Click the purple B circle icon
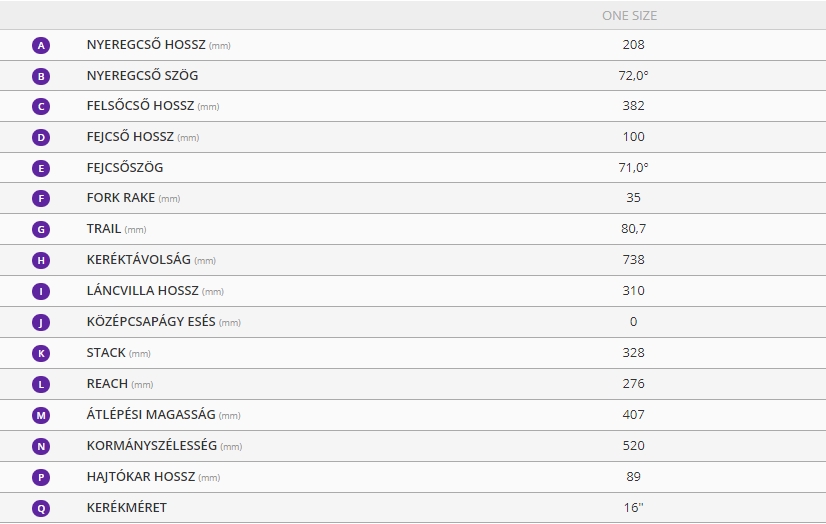826x524 pixels. pyautogui.click(x=41, y=76)
